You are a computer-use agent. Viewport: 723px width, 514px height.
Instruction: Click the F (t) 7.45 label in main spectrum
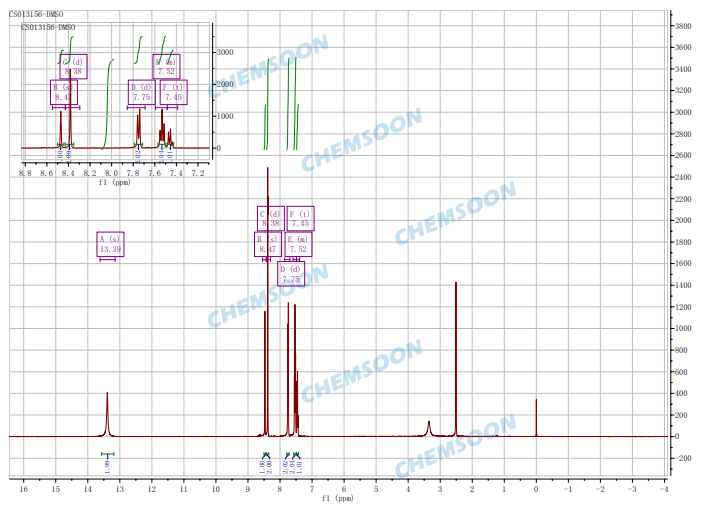coord(300,218)
